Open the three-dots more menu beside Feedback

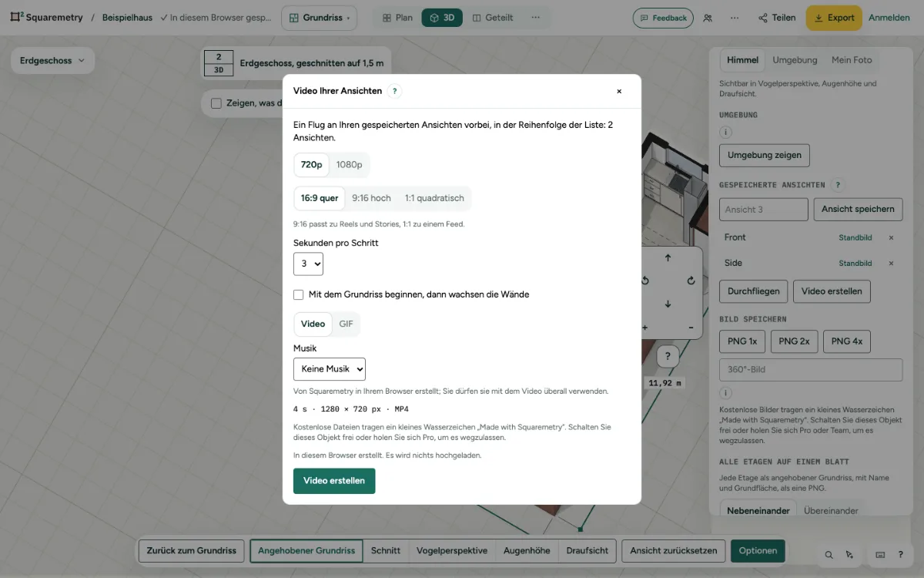tap(735, 18)
